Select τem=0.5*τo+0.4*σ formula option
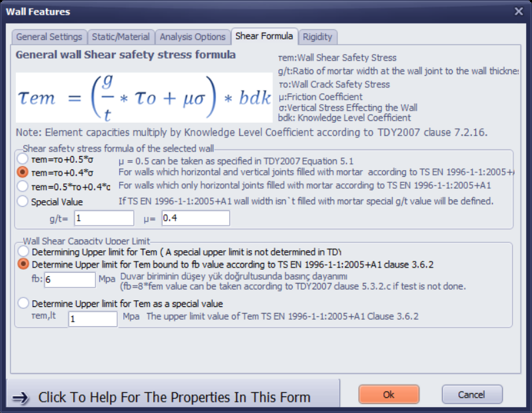 pyautogui.click(x=23, y=186)
